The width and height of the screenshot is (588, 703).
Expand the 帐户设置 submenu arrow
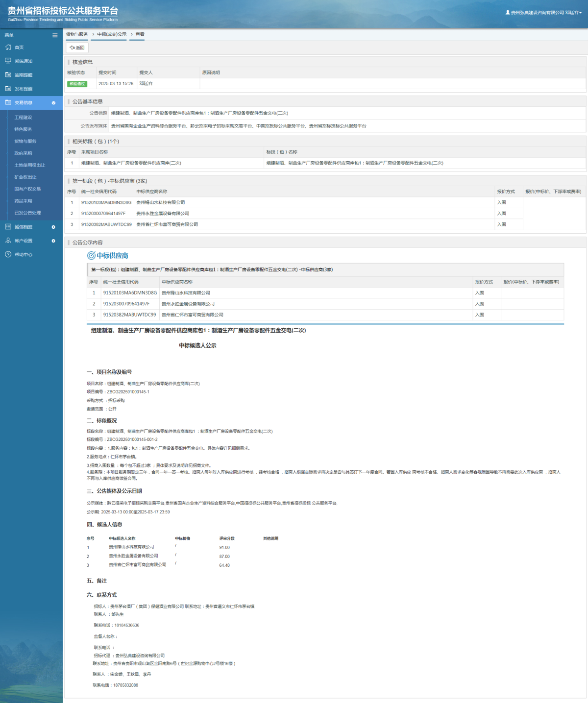(x=53, y=241)
